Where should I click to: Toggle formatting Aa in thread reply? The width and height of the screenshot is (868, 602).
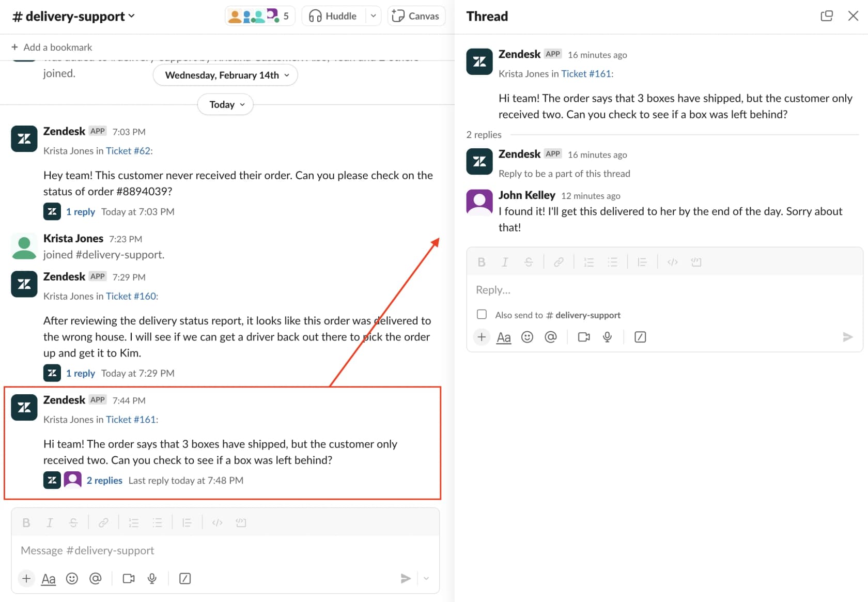[504, 337]
